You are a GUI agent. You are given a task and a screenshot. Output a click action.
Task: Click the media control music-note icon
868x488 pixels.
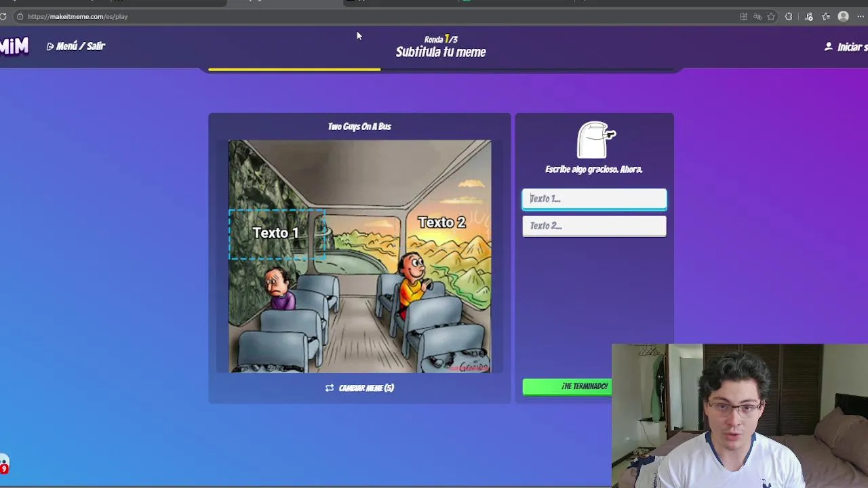click(x=808, y=16)
